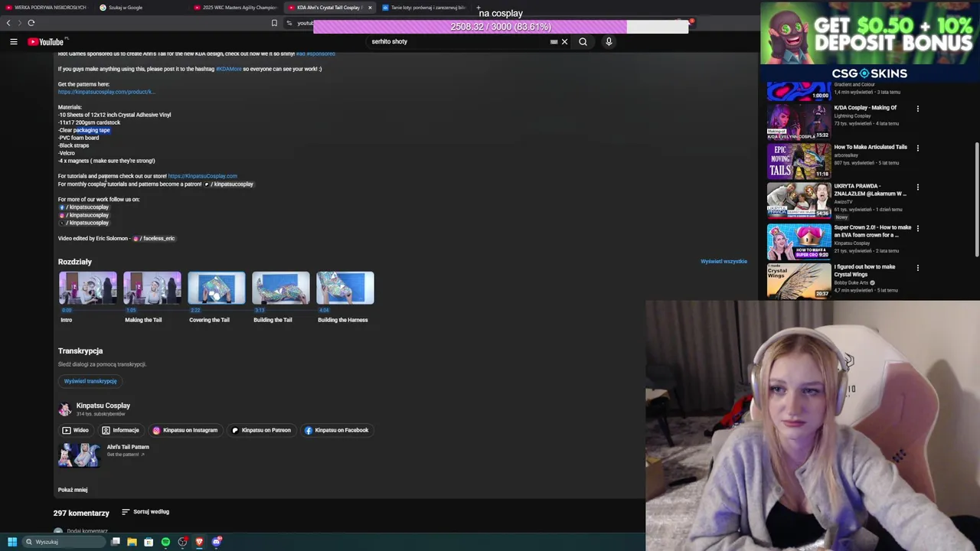This screenshot has width=980, height=551.
Task: Switch to Tanie loty tab
Action: click(423, 8)
